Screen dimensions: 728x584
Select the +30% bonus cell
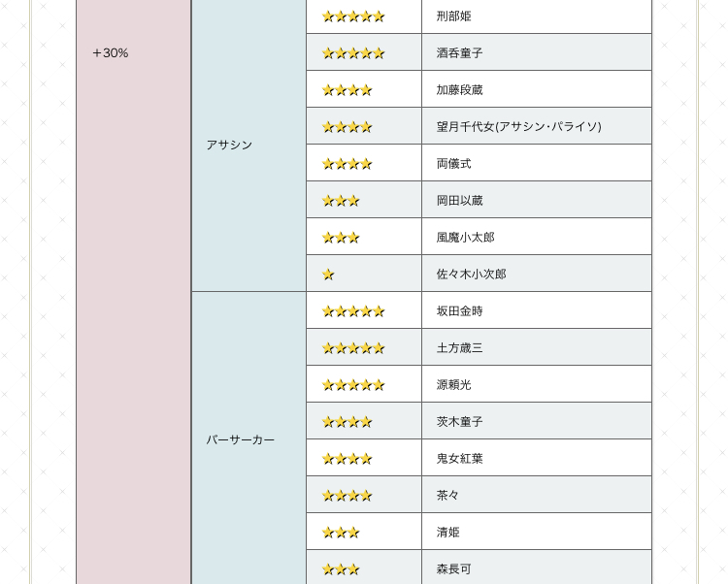[x=111, y=53]
